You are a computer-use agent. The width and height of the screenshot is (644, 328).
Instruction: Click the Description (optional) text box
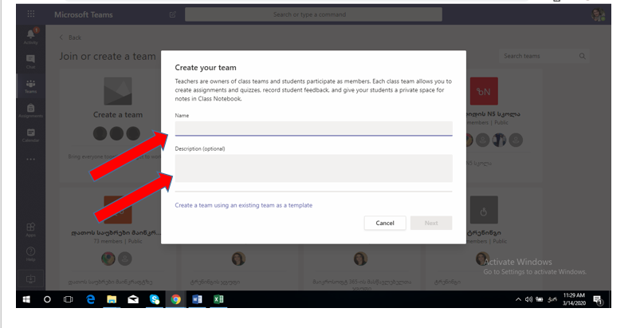tap(314, 168)
